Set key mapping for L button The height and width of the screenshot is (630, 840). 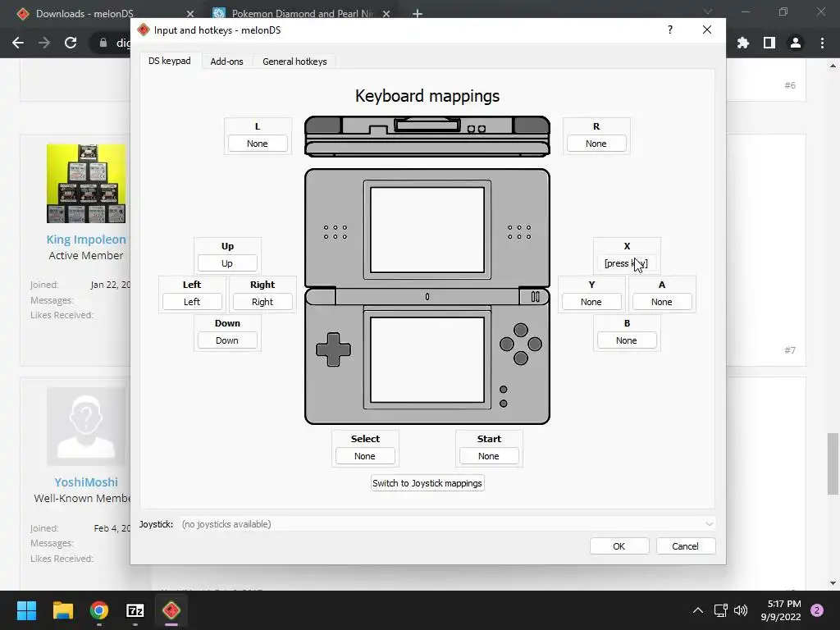click(258, 144)
